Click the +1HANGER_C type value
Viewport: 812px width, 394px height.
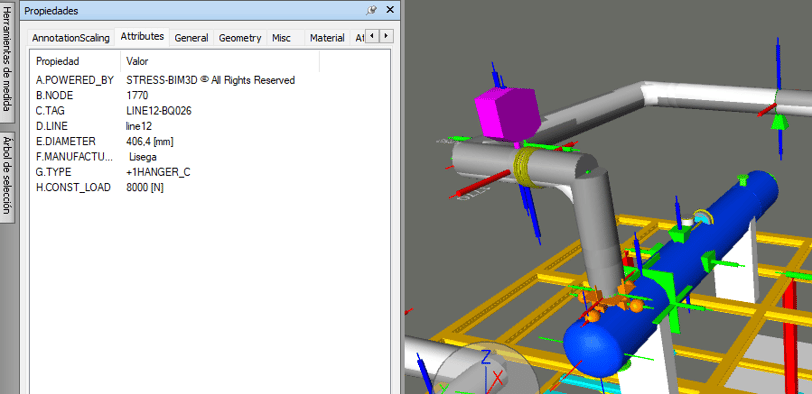pyautogui.click(x=158, y=172)
